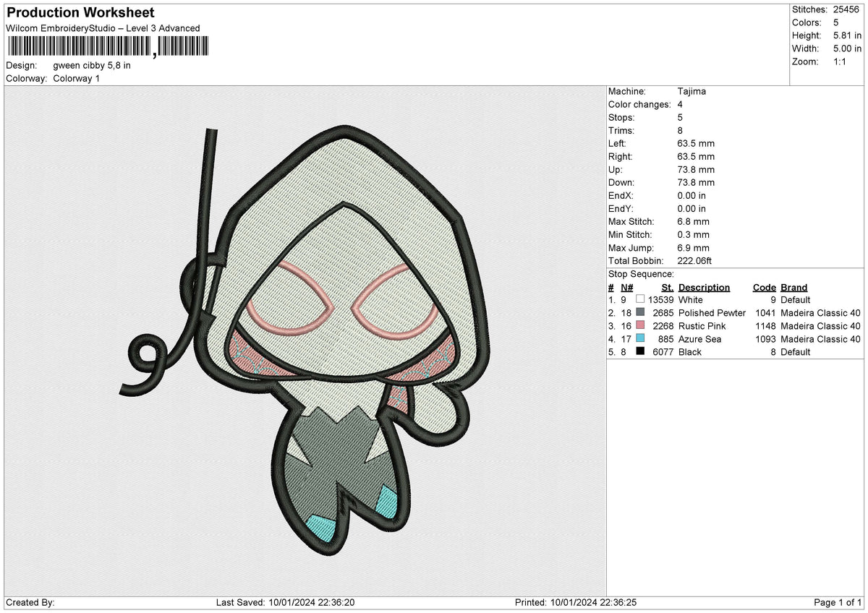This screenshot has height=613, width=868.
Task: Select the Up value 73.8 mm
Action: pos(697,170)
